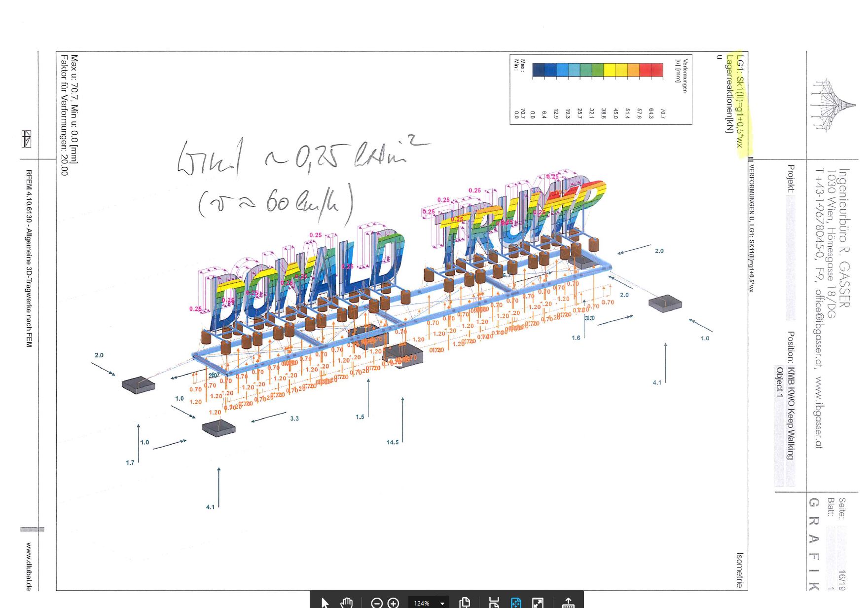Viewport: 868px width, 608px height.
Task: Click the www.ibgasser.at web address
Action: [x=819, y=412]
